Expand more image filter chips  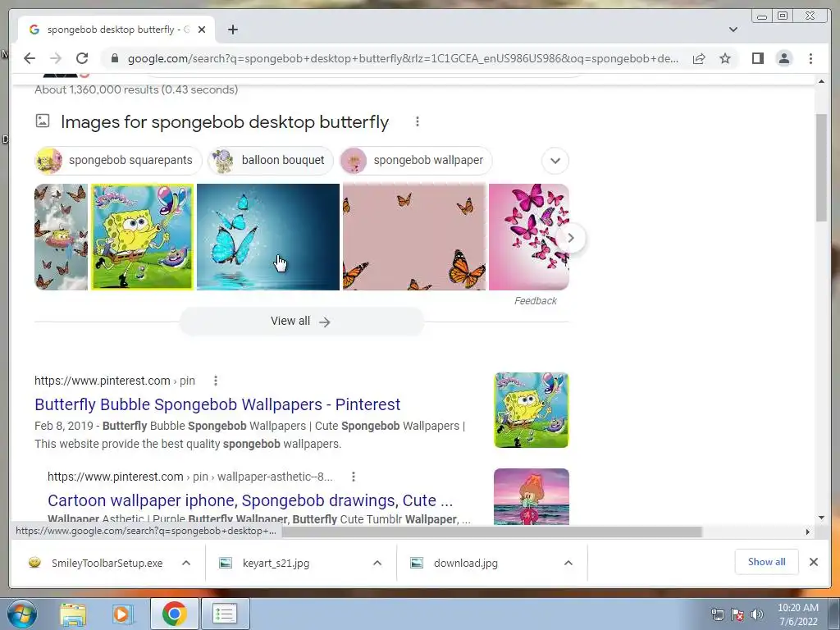coord(555,161)
